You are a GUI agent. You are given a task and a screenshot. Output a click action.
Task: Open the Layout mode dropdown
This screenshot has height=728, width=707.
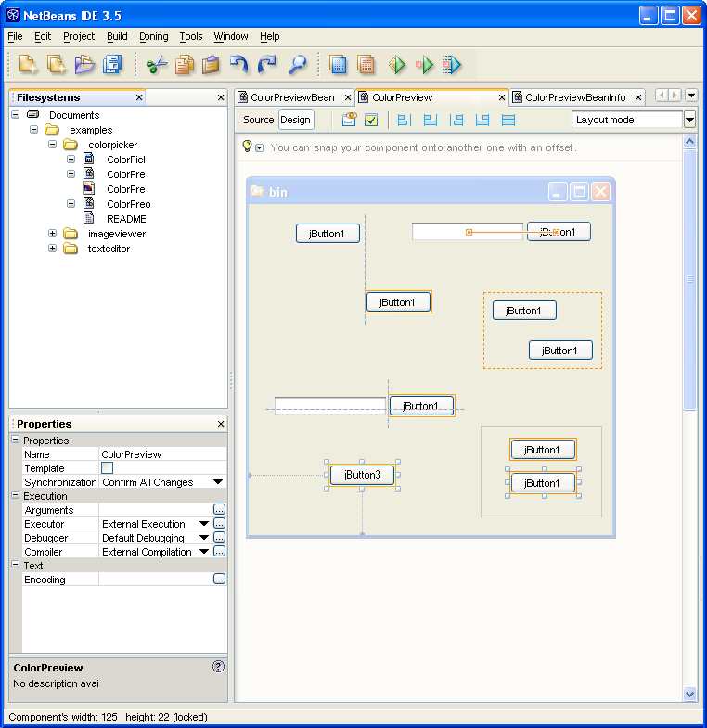pos(689,120)
